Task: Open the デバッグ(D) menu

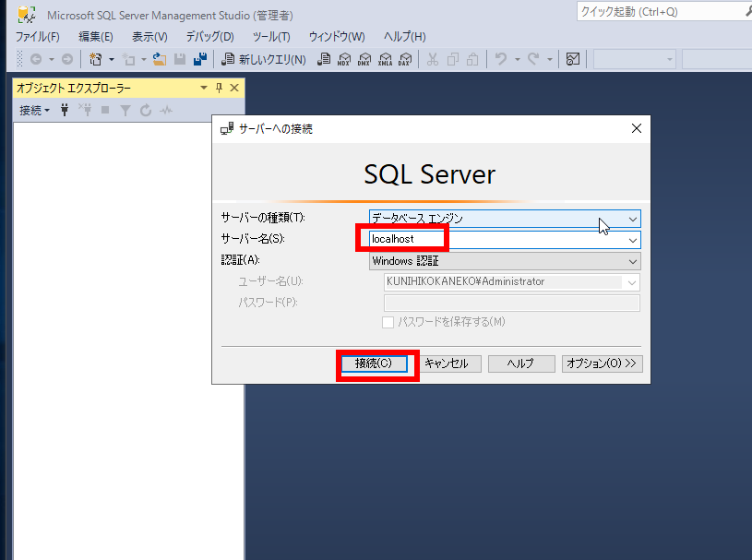Action: [x=209, y=36]
